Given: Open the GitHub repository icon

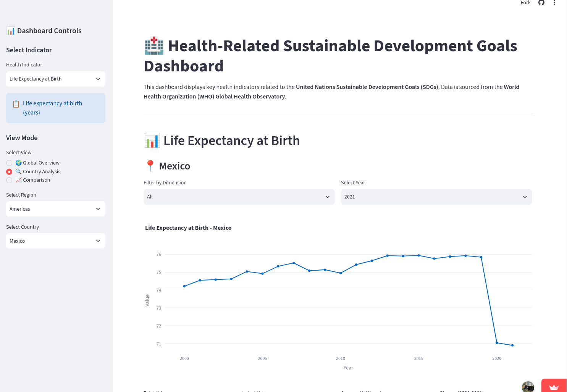Looking at the screenshot, I should [x=541, y=3].
